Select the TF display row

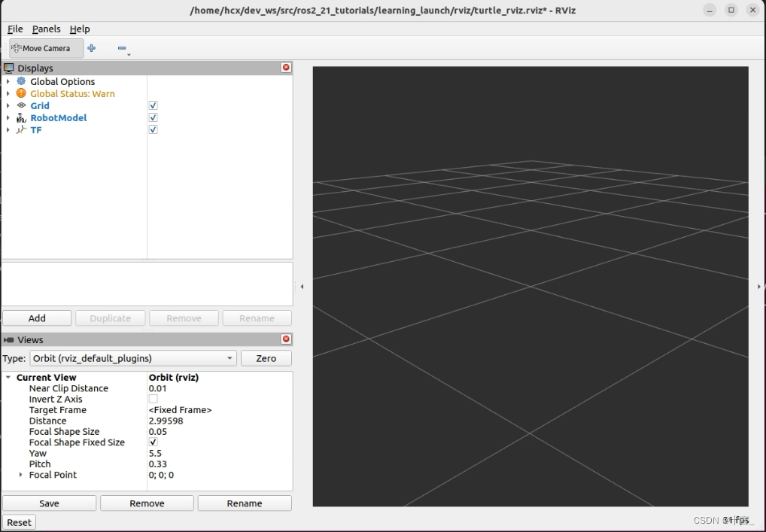[147, 130]
